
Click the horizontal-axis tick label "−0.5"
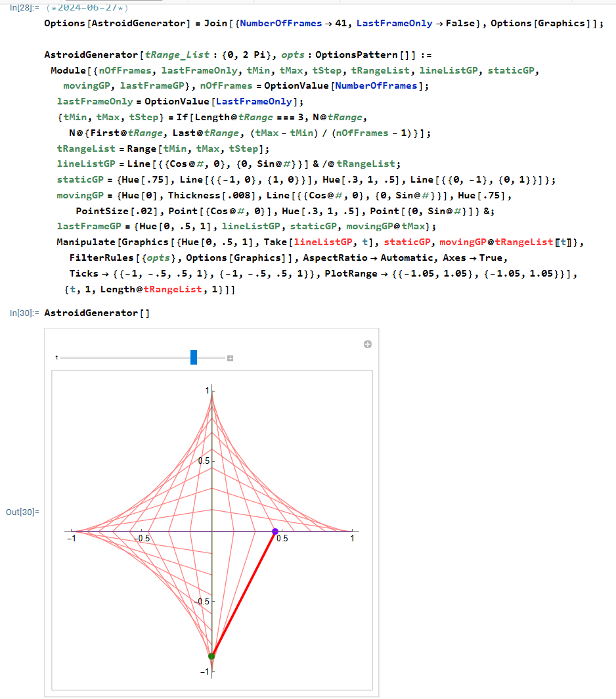pos(143,539)
